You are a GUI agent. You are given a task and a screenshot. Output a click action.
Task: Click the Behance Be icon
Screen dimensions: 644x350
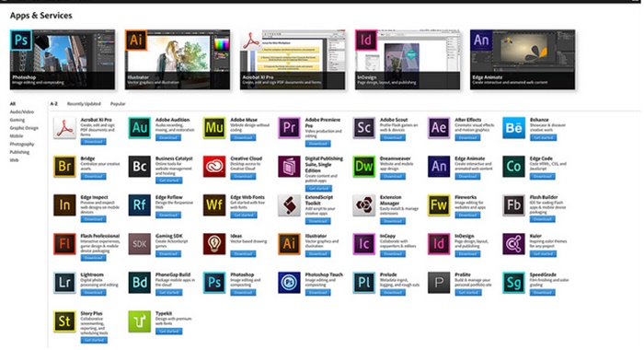[x=513, y=128]
